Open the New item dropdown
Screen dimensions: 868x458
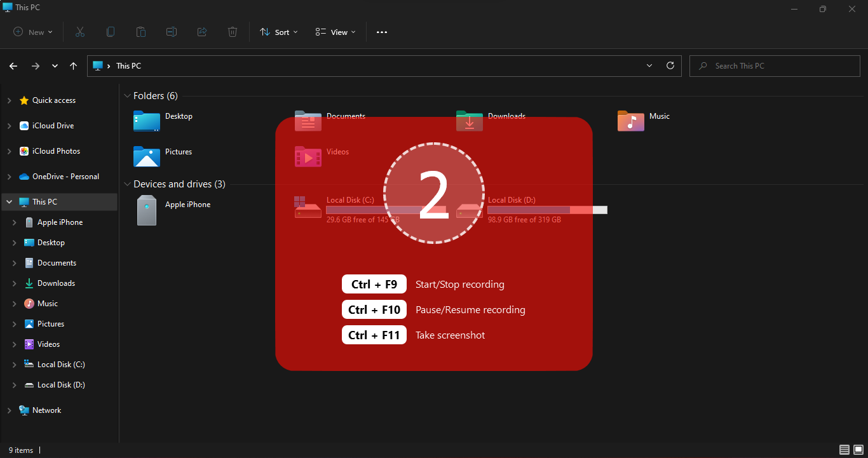click(33, 32)
